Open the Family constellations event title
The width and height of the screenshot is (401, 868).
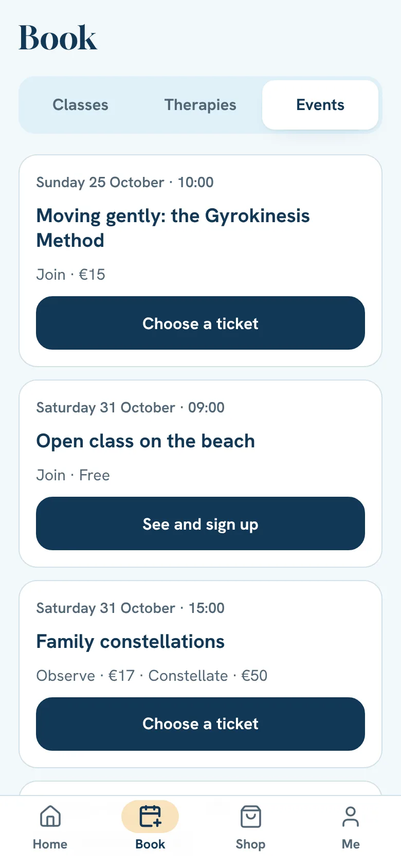pos(130,641)
